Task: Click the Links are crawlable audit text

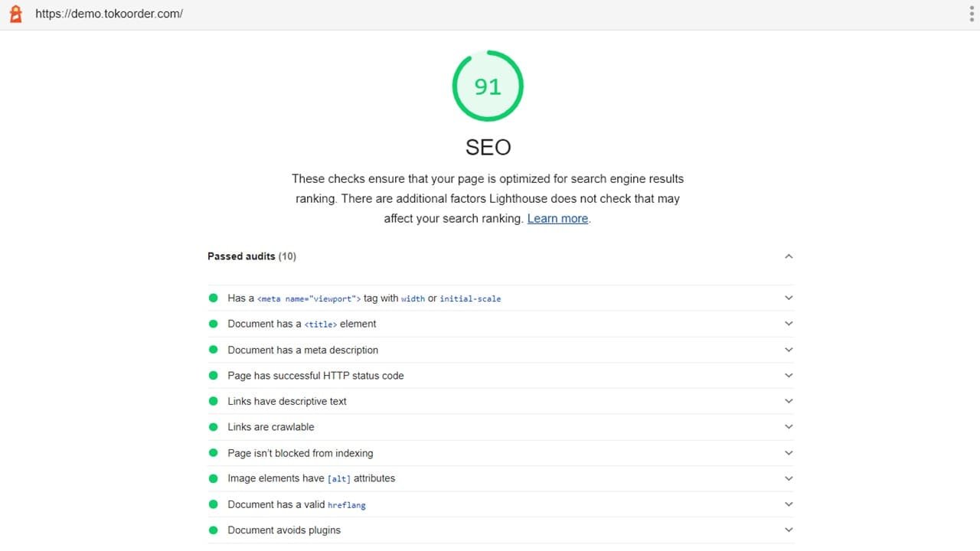Action: [x=271, y=427]
